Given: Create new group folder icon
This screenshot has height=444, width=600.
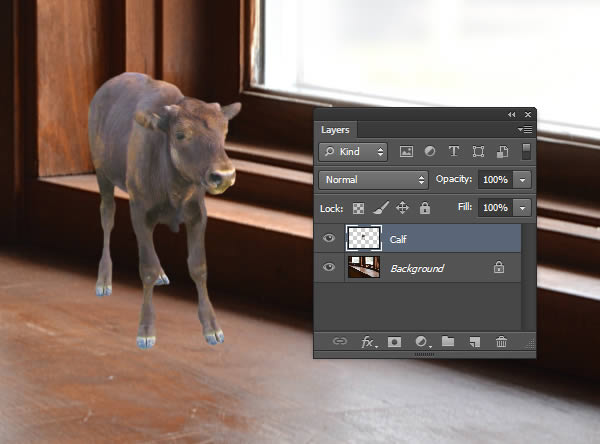Looking at the screenshot, I should (x=448, y=341).
